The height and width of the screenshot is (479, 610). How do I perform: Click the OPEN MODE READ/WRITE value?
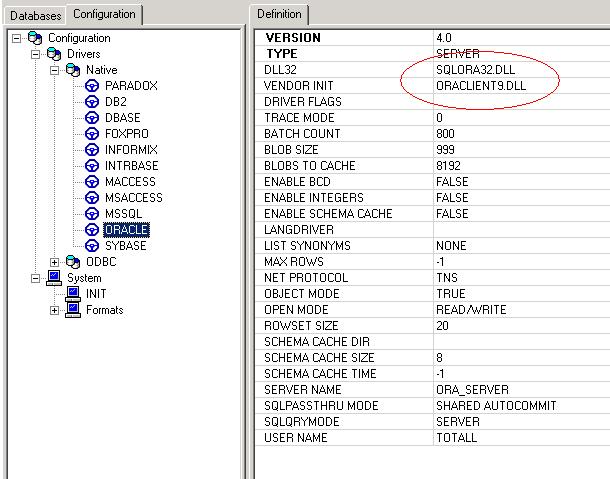pyautogui.click(x=471, y=310)
